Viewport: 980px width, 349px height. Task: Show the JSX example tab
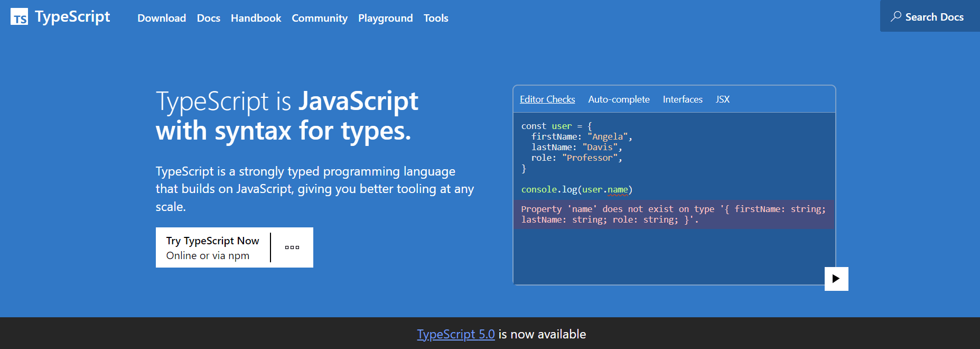(x=722, y=99)
